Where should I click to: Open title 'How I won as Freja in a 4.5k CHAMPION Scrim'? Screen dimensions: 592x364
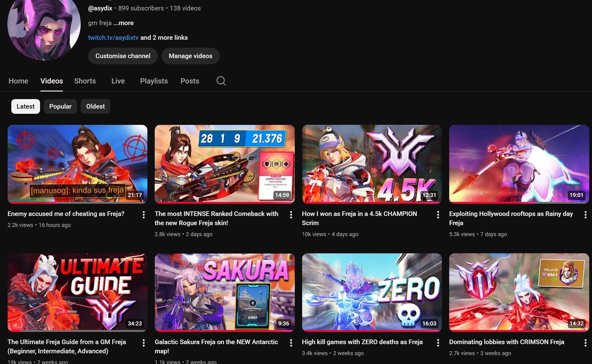point(360,218)
